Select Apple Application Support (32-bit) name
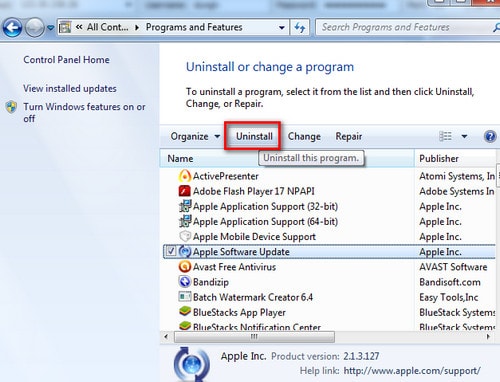The image size is (500, 382). click(265, 206)
